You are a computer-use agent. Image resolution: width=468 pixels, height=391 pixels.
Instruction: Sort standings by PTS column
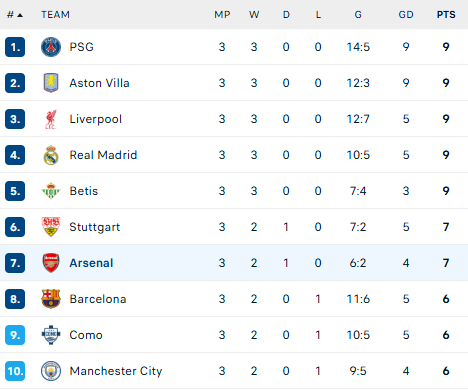[446, 15]
